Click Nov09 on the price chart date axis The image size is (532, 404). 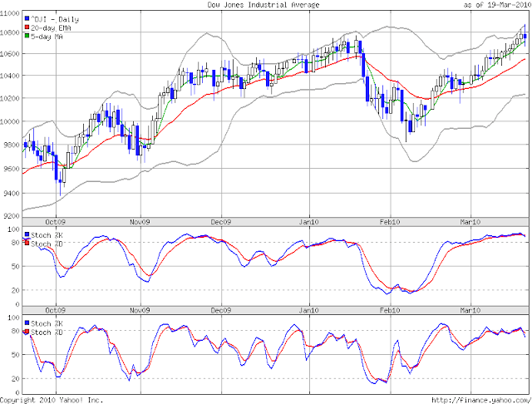tap(140, 222)
